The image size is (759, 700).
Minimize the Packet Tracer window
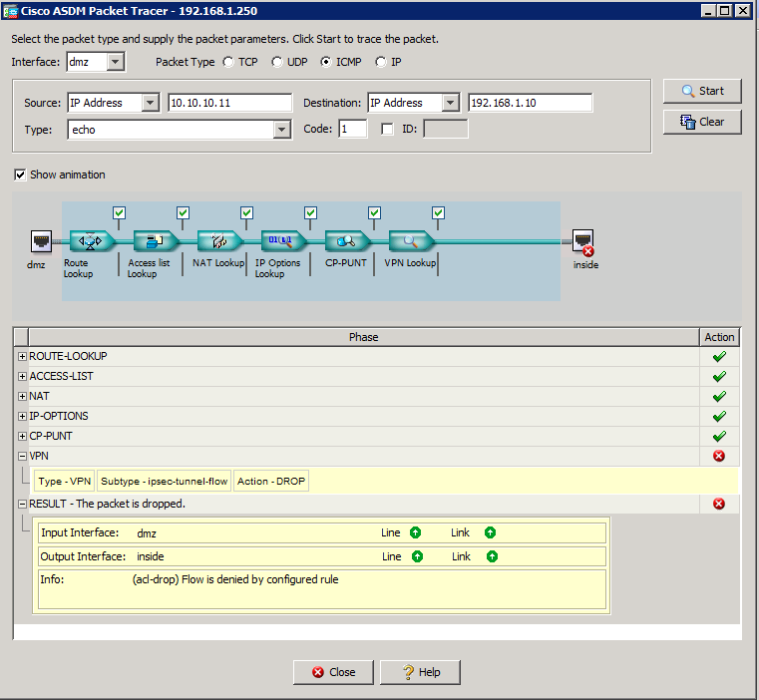click(x=709, y=11)
